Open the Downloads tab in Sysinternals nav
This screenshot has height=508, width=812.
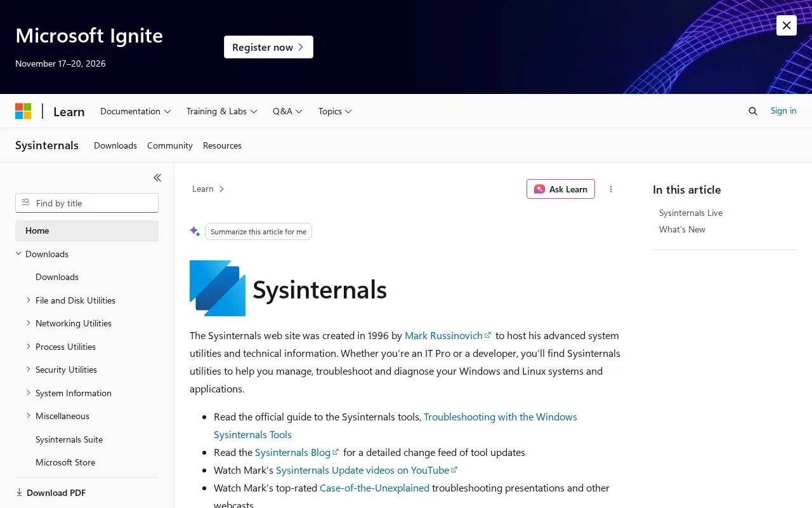(x=115, y=145)
